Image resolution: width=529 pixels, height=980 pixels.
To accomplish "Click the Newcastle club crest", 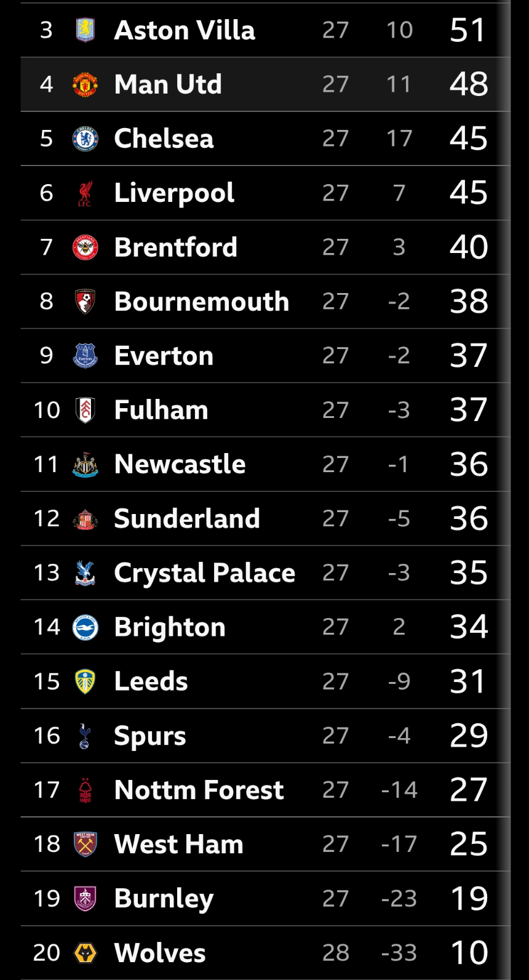I will click(x=85, y=465).
